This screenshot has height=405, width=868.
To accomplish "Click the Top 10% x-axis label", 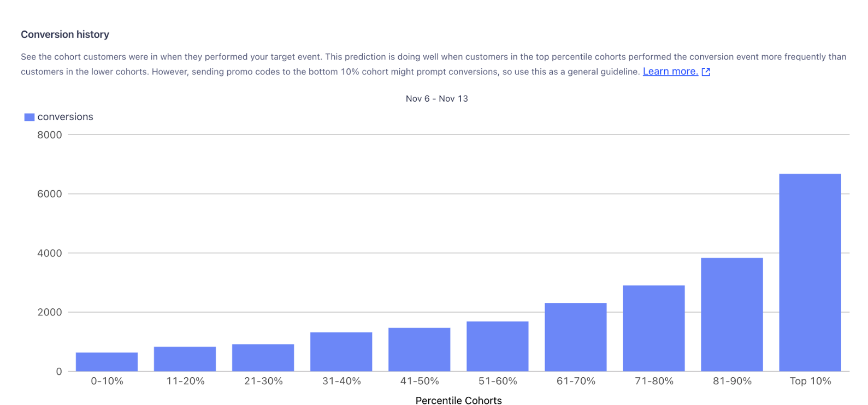I will 810,381.
